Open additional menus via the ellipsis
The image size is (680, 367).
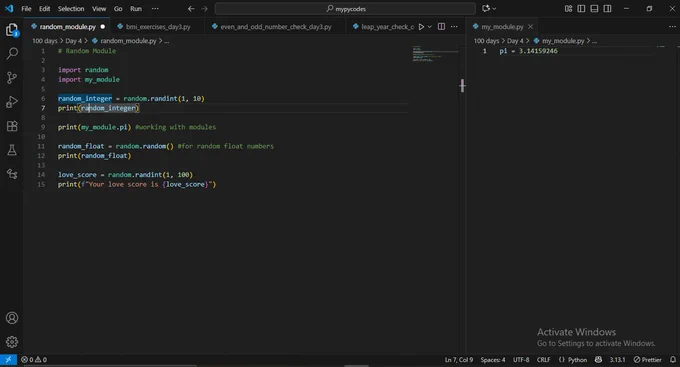click(155, 8)
